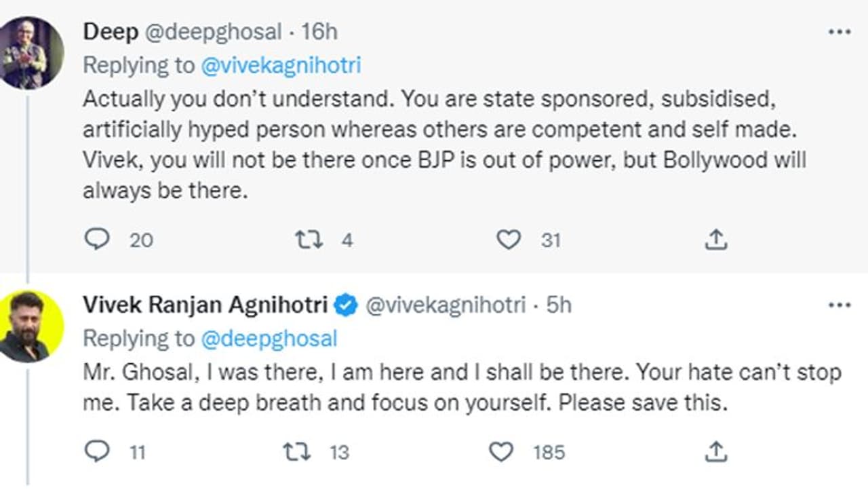Open Vivek Ranjan Agnihotri display name link
This screenshot has width=868, height=490.
pyautogui.click(x=205, y=305)
